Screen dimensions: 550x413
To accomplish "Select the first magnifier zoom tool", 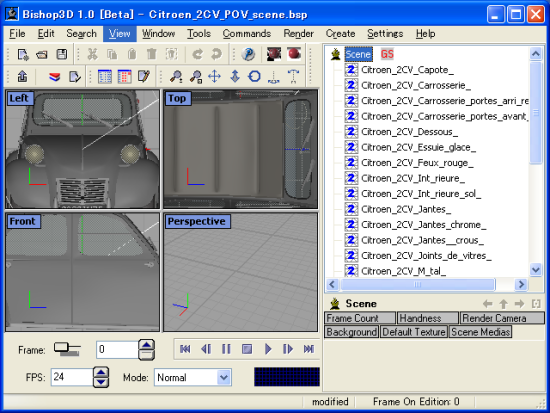I will [176, 76].
